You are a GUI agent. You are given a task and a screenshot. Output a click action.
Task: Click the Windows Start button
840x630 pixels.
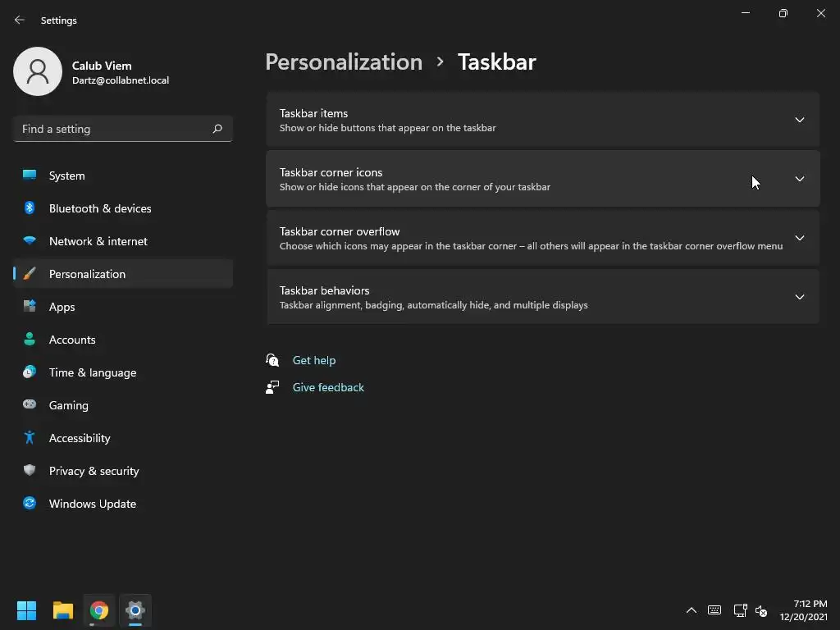(x=26, y=610)
